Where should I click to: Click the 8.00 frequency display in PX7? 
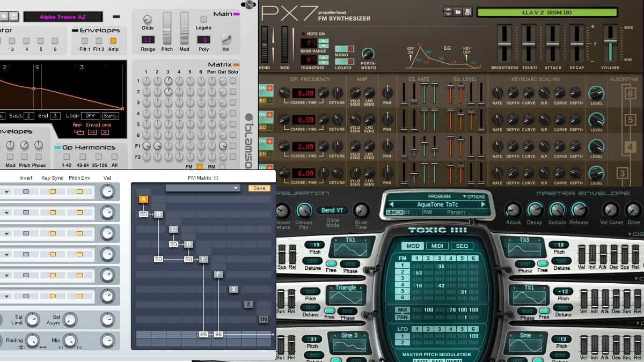pos(303,93)
